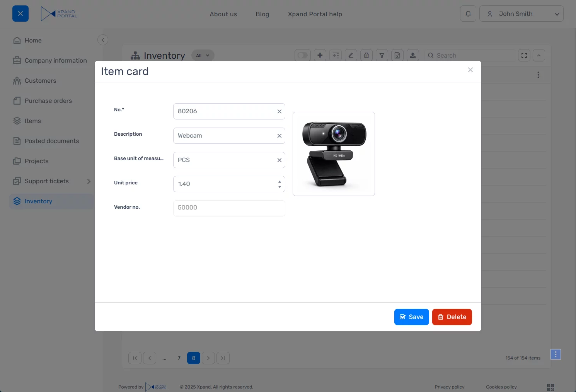Click the QR code icon in footer
The height and width of the screenshot is (392, 576).
(x=550, y=387)
